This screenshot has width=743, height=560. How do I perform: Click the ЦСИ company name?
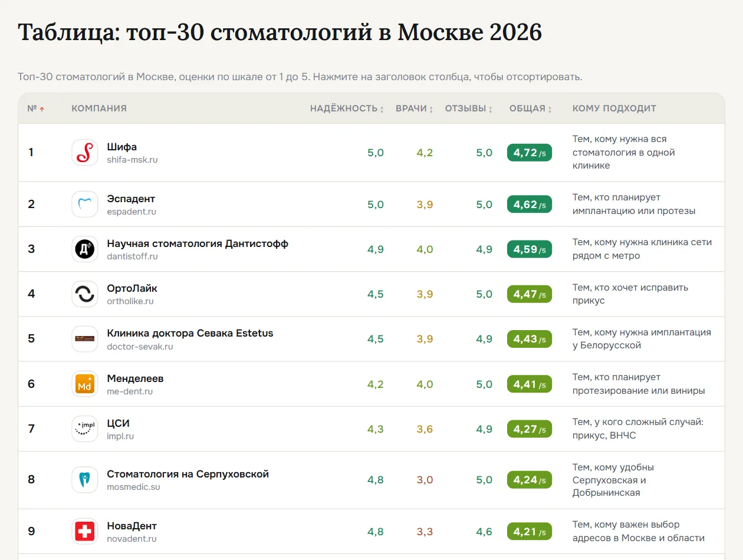118,423
